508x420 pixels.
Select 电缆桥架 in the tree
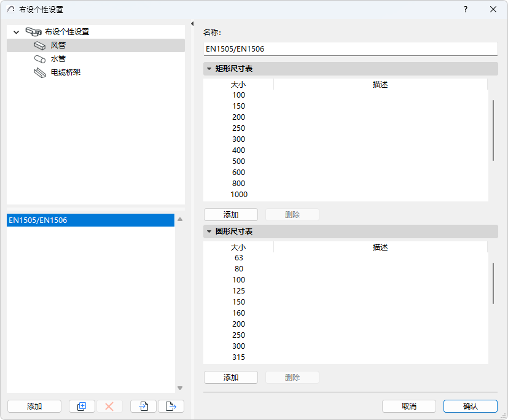point(66,72)
